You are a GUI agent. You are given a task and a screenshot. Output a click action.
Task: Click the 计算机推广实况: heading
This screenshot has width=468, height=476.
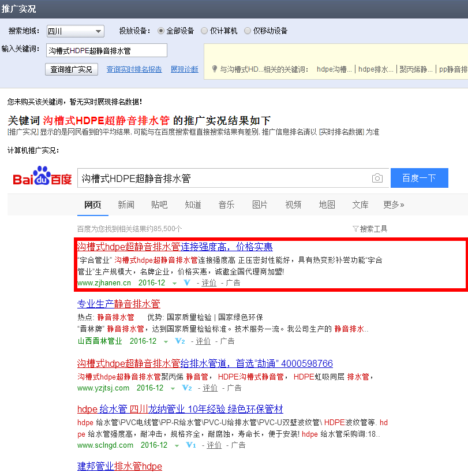tap(33, 150)
